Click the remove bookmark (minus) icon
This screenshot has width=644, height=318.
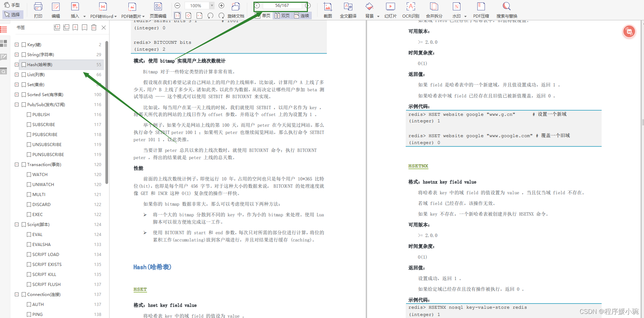[x=85, y=27]
